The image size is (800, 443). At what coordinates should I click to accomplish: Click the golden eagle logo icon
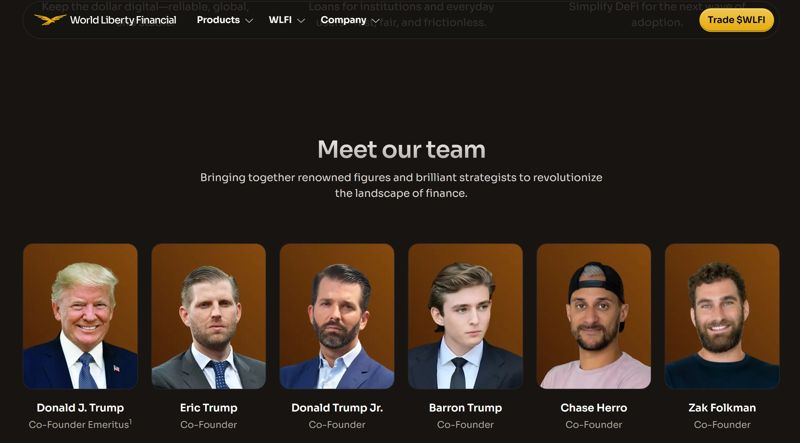50,20
